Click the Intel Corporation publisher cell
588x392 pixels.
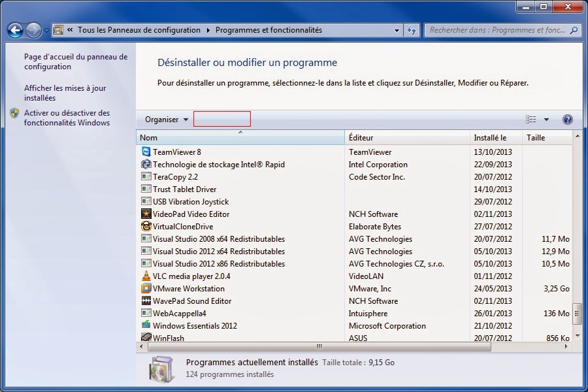click(378, 164)
